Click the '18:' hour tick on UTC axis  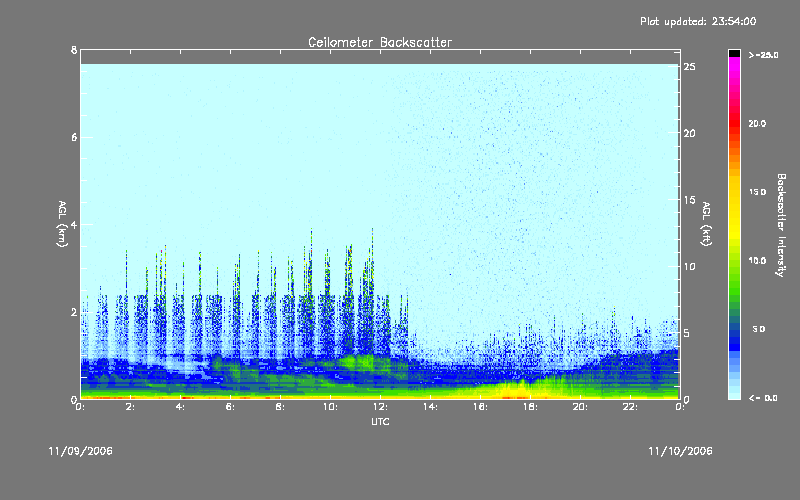(x=530, y=407)
